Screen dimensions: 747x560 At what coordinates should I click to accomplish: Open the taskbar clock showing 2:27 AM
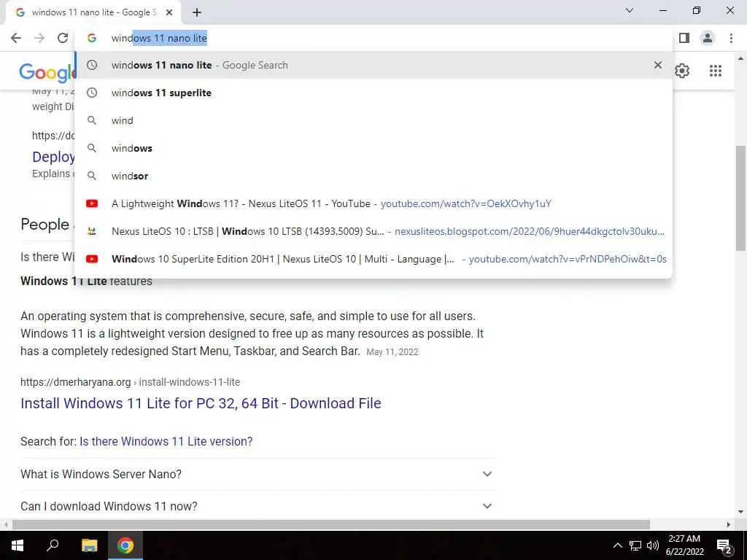click(684, 545)
